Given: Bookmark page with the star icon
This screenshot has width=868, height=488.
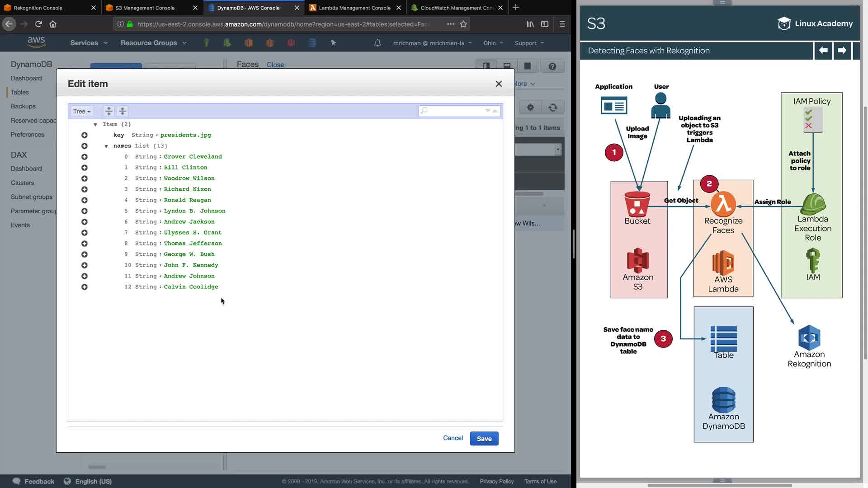Looking at the screenshot, I should coord(463,24).
